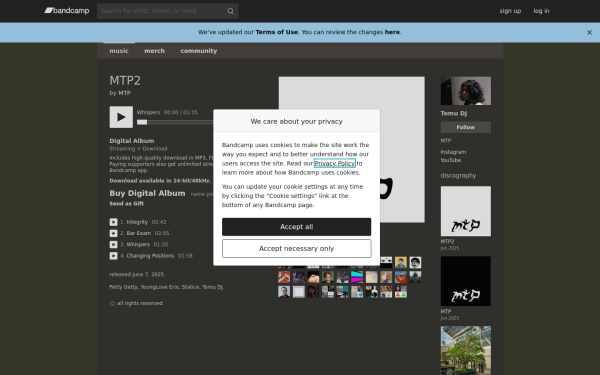Click the search magnifier icon
Viewport: 600px width, 375px height.
pyautogui.click(x=230, y=11)
